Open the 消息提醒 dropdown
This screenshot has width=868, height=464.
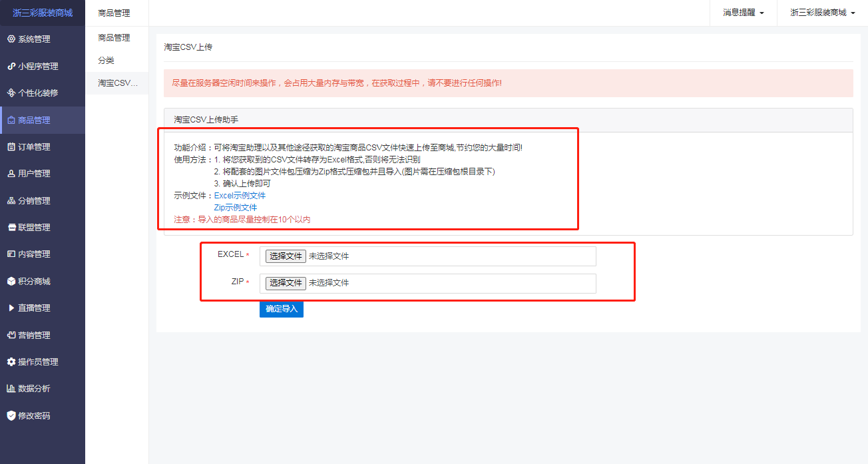[744, 13]
